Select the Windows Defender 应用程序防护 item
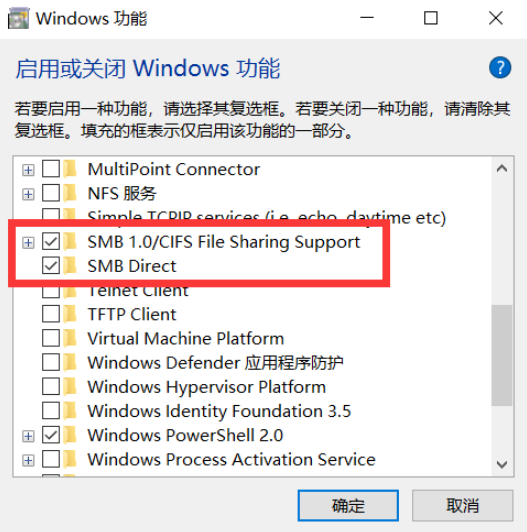Screen dimensions: 527x532 click(215, 363)
